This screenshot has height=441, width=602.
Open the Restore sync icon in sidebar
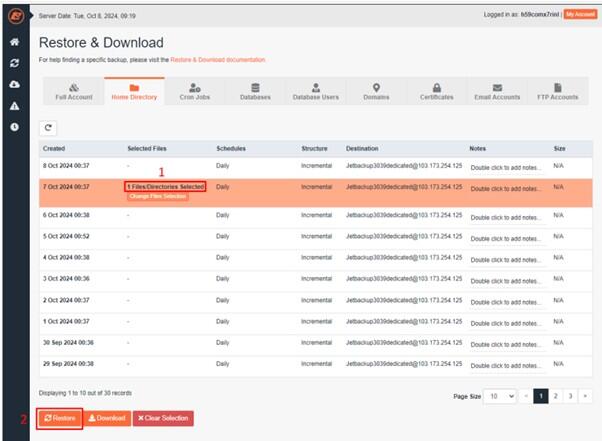pyautogui.click(x=15, y=63)
